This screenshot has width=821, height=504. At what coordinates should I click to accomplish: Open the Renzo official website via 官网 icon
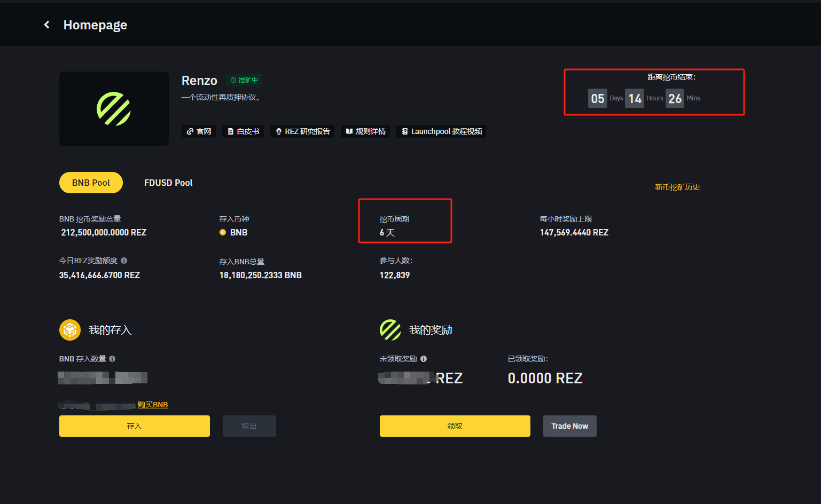click(x=198, y=131)
